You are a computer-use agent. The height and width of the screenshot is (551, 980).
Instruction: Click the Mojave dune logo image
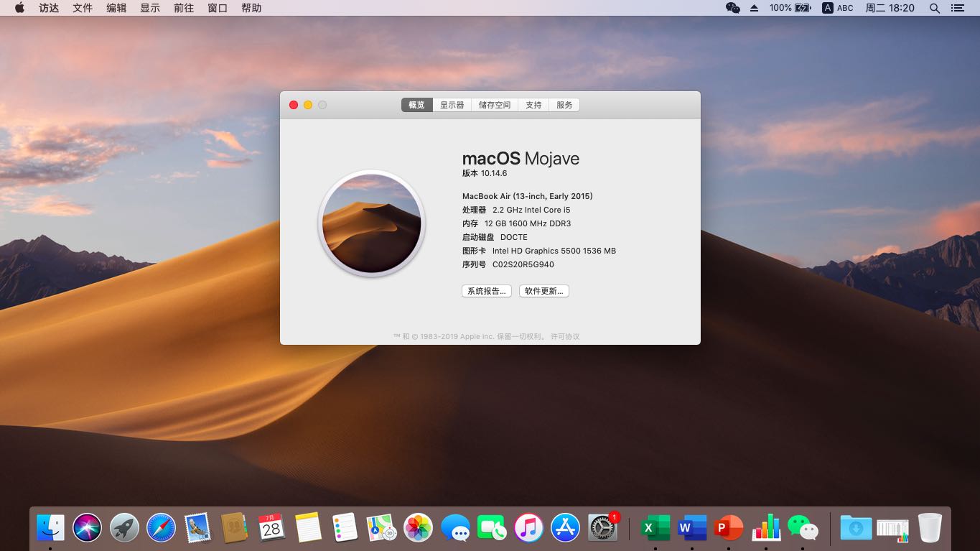click(x=372, y=223)
